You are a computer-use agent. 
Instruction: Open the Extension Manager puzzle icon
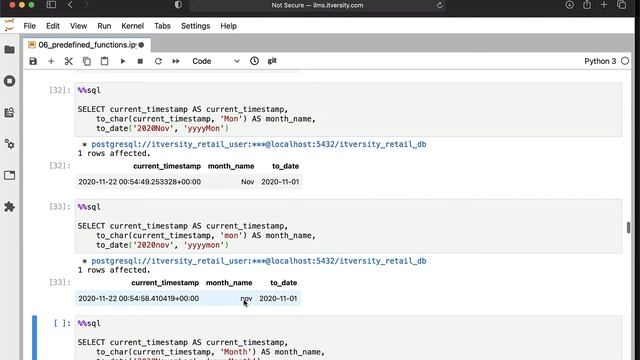click(9, 207)
